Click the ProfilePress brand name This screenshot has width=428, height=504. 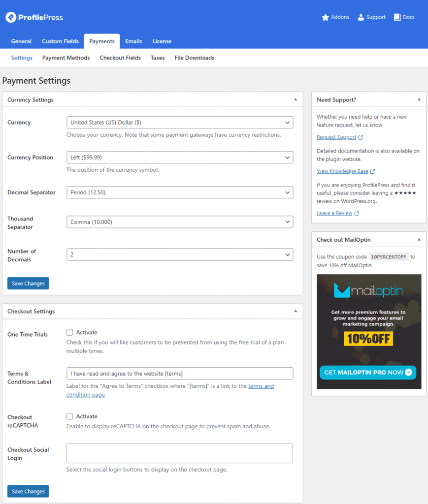pyautogui.click(x=40, y=17)
